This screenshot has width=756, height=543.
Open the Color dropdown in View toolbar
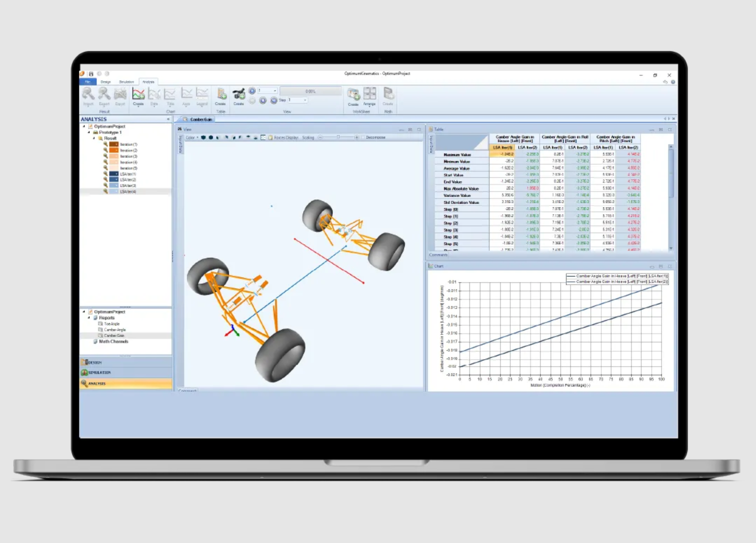point(192,138)
